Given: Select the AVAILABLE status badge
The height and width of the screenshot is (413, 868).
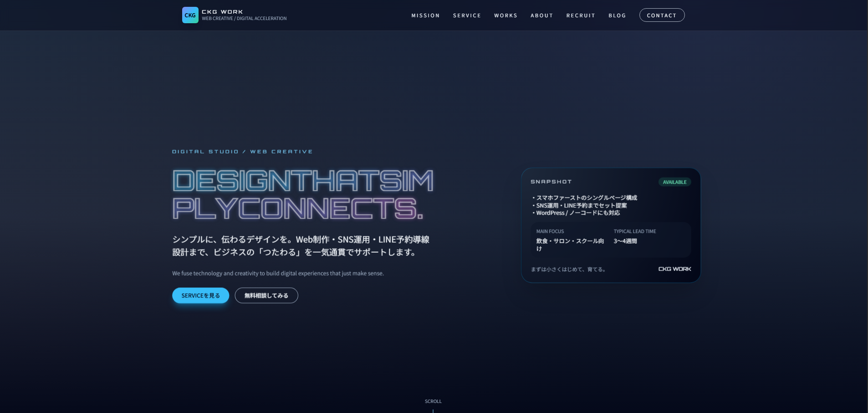Looking at the screenshot, I should 674,182.
